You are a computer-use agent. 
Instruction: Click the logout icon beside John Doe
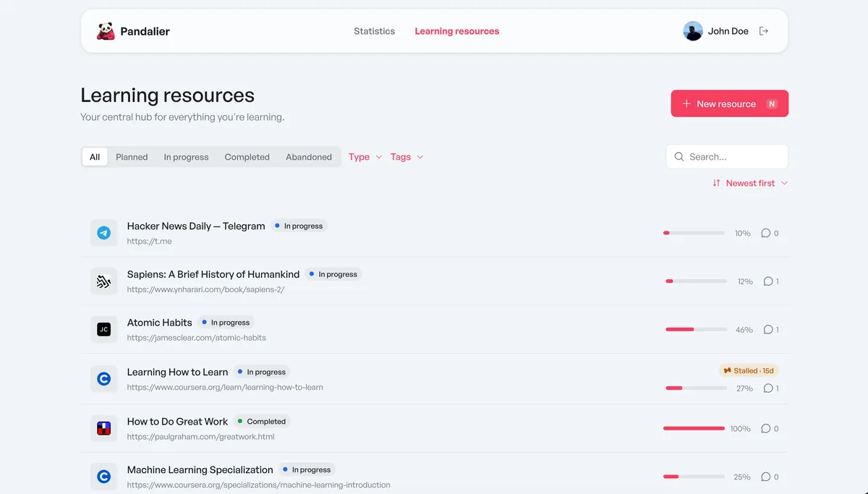click(x=763, y=31)
